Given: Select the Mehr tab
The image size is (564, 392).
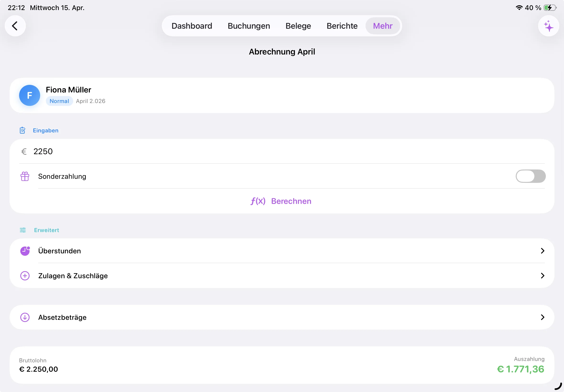Looking at the screenshot, I should 383,26.
